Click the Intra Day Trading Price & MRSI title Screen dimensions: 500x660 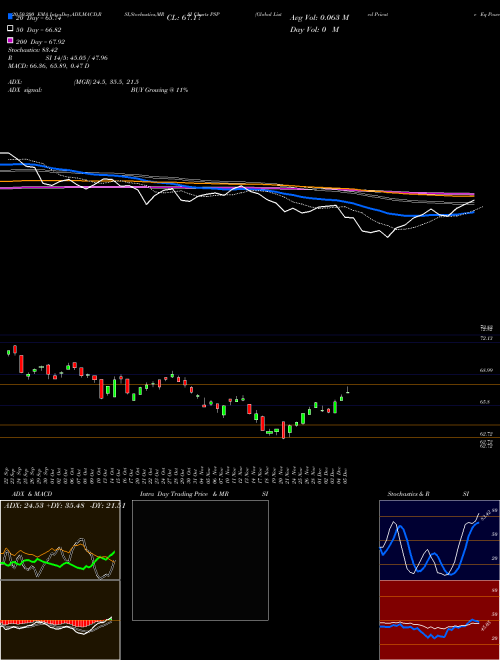tap(204, 494)
